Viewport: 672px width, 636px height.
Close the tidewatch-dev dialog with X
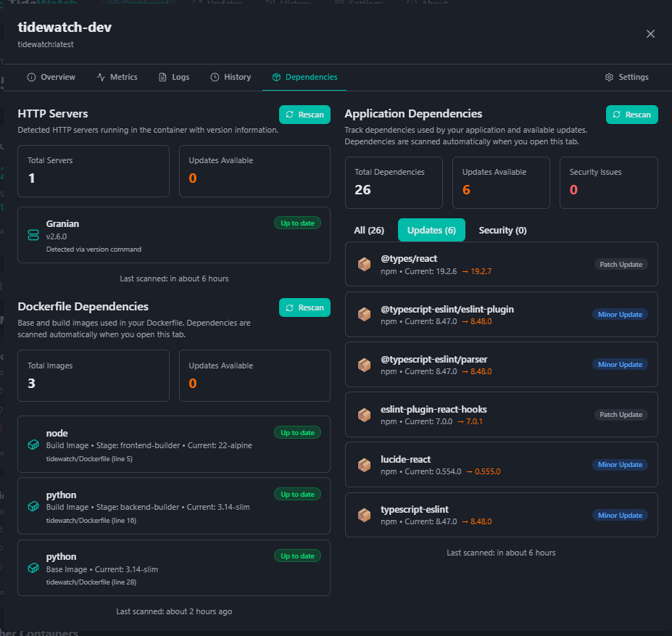(650, 34)
